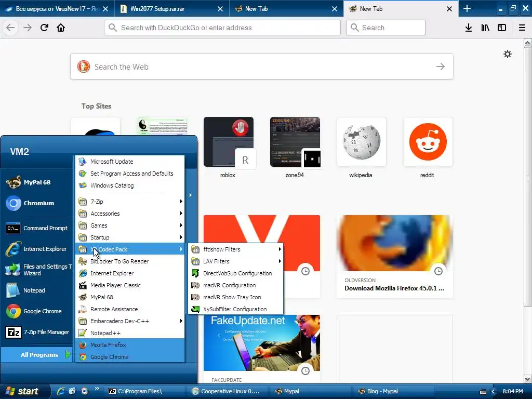Open Internet Explorer quick launch taskbar icon
This screenshot has height=399, width=532.
[x=61, y=391]
